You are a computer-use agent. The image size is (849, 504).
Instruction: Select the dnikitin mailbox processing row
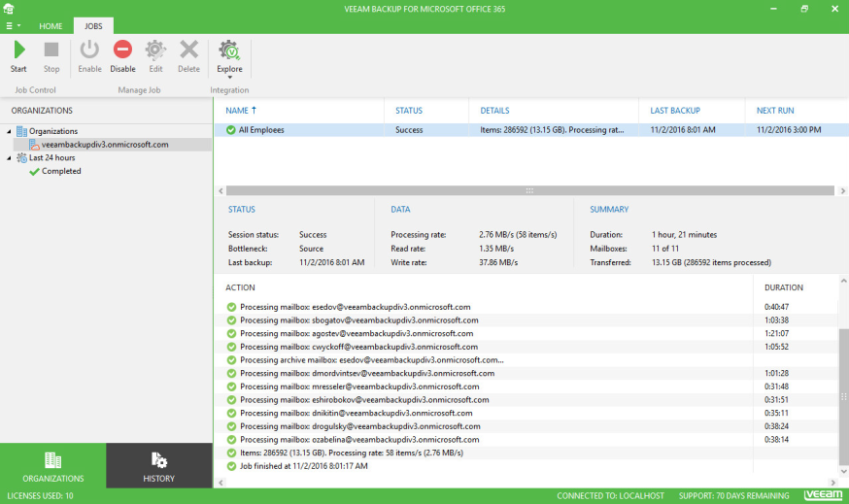[x=526, y=413]
